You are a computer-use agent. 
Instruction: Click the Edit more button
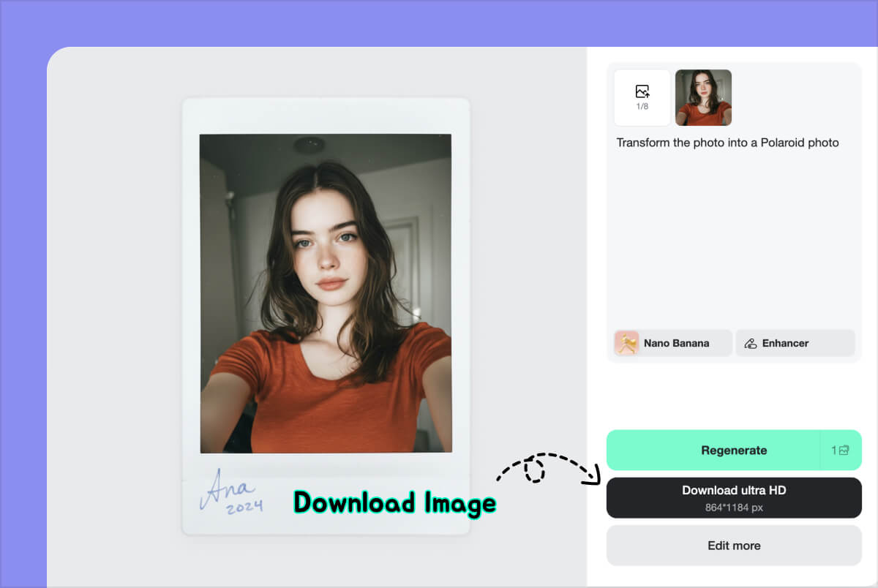coord(734,546)
